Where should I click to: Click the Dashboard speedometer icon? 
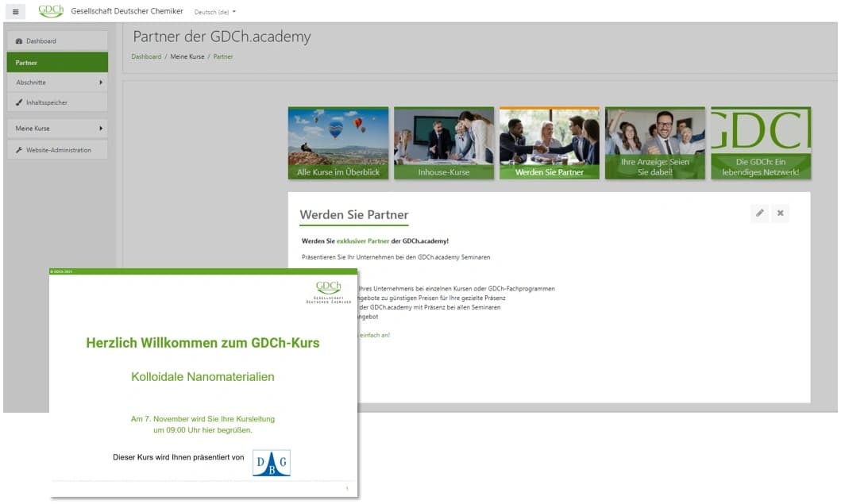tap(19, 41)
